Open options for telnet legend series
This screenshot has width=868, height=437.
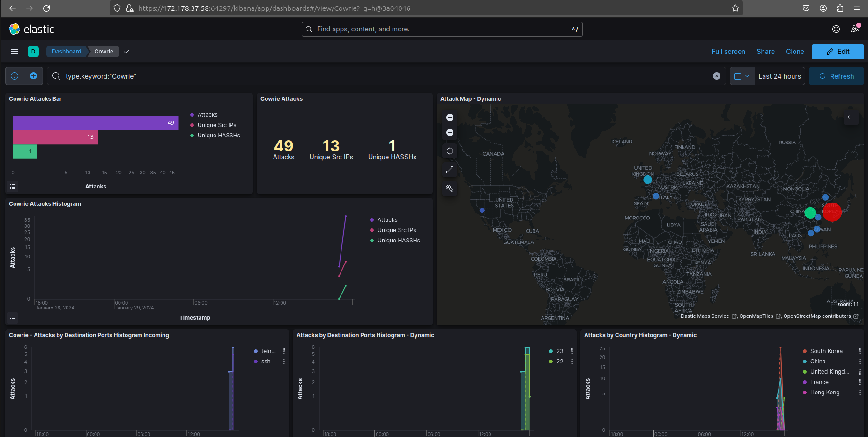[x=284, y=351]
